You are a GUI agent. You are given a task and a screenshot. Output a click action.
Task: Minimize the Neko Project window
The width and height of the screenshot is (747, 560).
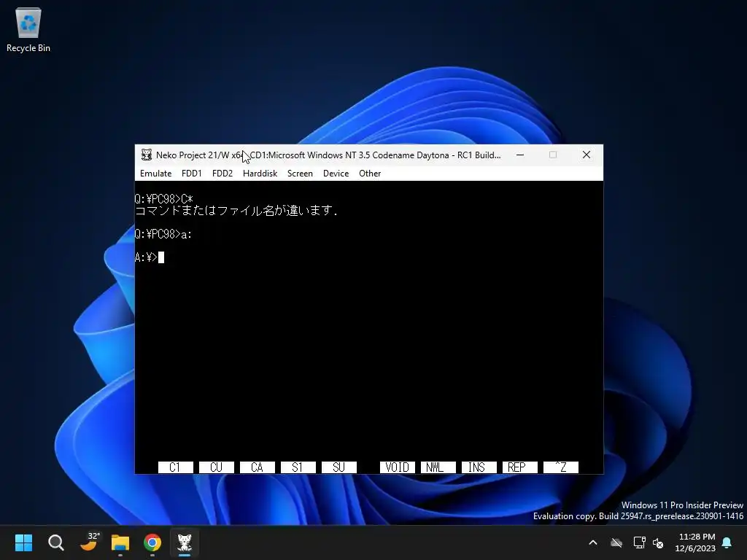pos(520,155)
